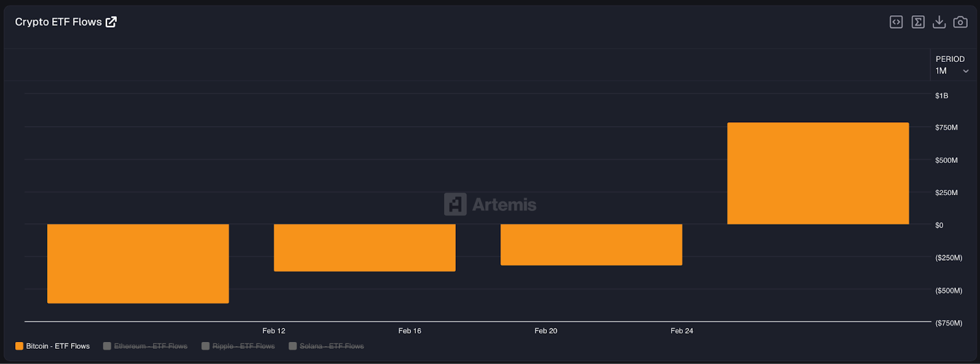980x364 pixels.
Task: Click the Feb 16 x-axis label
Action: [410, 331]
